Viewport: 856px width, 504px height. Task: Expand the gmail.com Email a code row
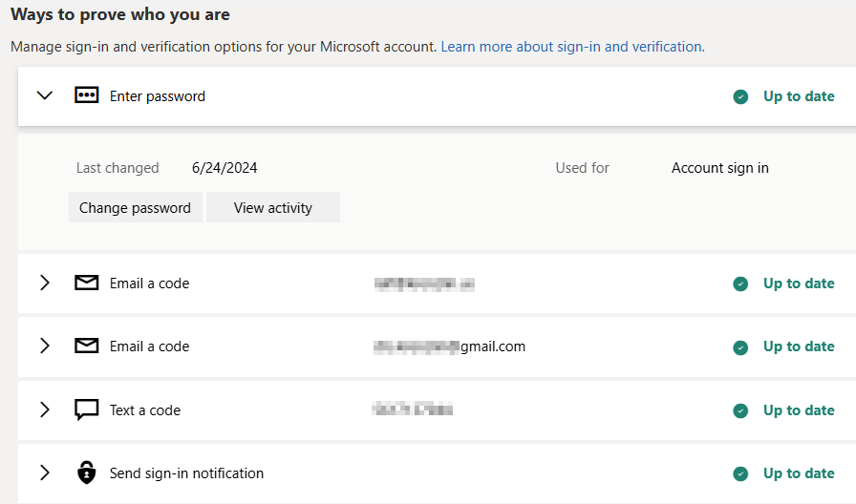[x=44, y=346]
